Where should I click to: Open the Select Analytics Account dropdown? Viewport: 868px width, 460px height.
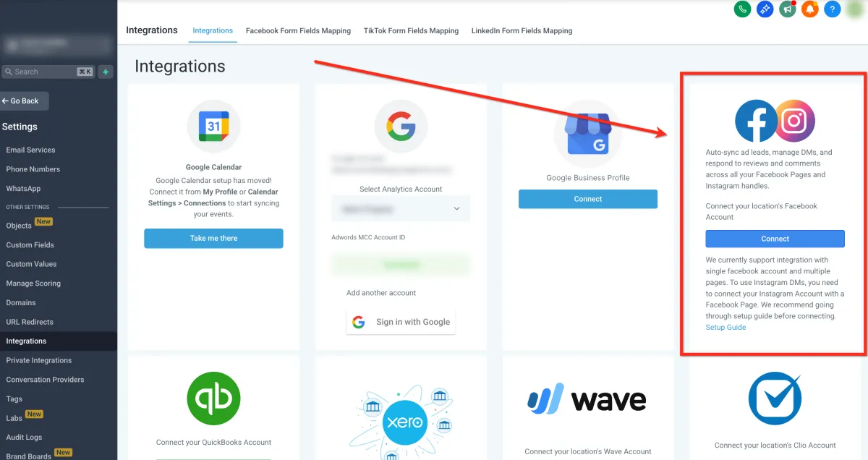click(x=401, y=208)
